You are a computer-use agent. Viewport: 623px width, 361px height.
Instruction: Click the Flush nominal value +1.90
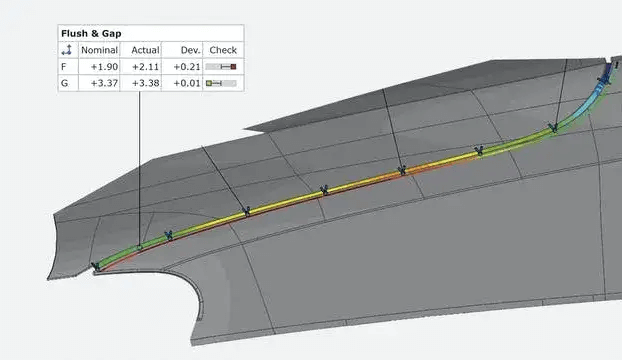pyautogui.click(x=104, y=67)
